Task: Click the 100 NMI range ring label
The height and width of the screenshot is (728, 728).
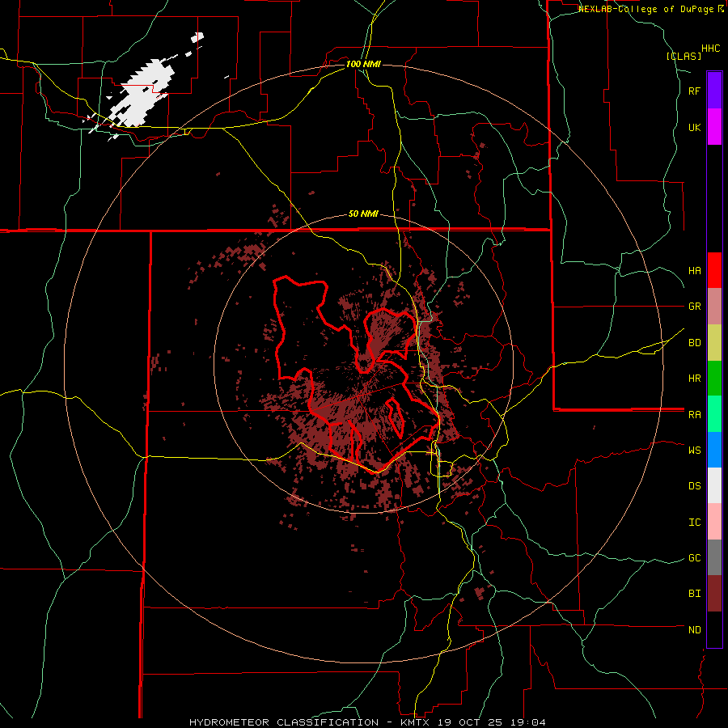Action: 363,64
